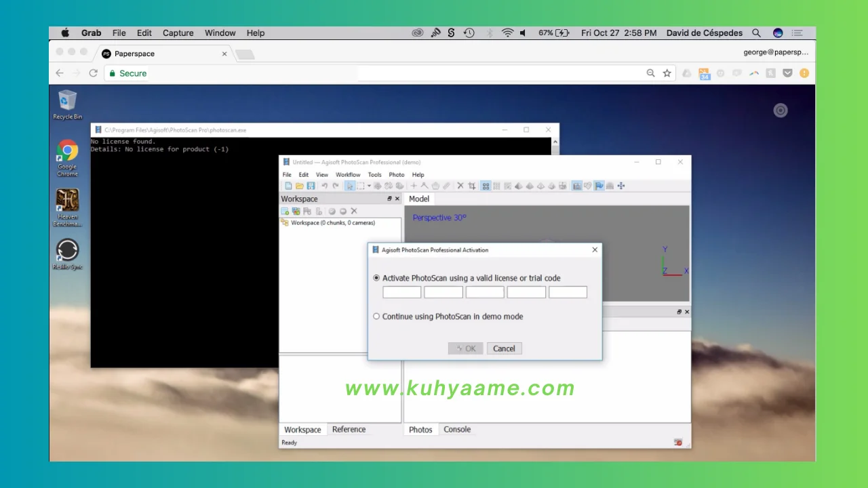
Task: Click the Time Machine icon in menu bar
Action: point(469,33)
